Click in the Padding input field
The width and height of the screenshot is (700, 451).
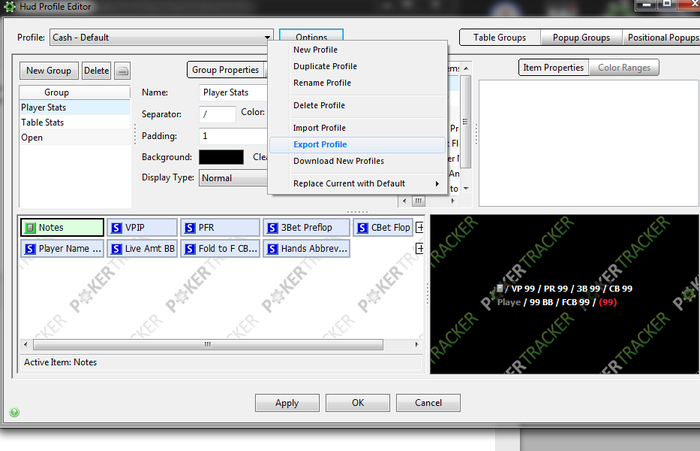pos(233,136)
